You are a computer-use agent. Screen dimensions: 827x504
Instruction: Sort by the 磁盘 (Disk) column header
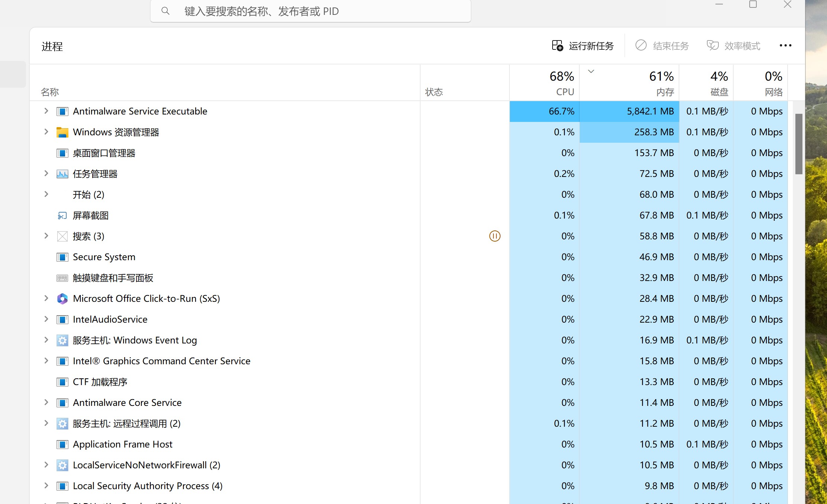(706, 83)
